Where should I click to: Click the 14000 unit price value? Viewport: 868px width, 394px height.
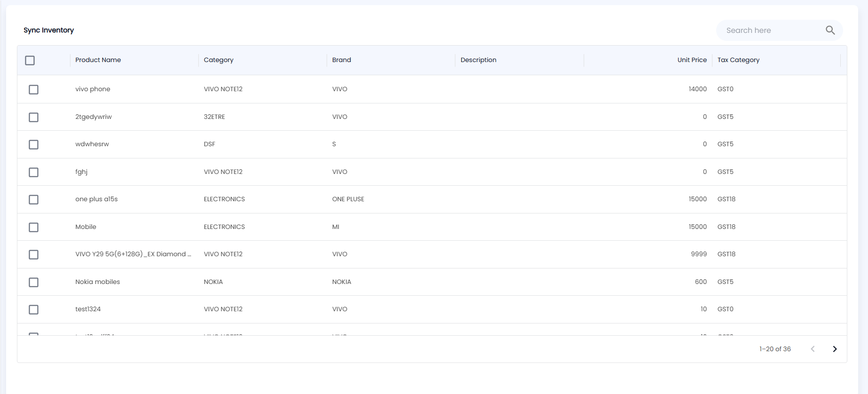pyautogui.click(x=697, y=89)
